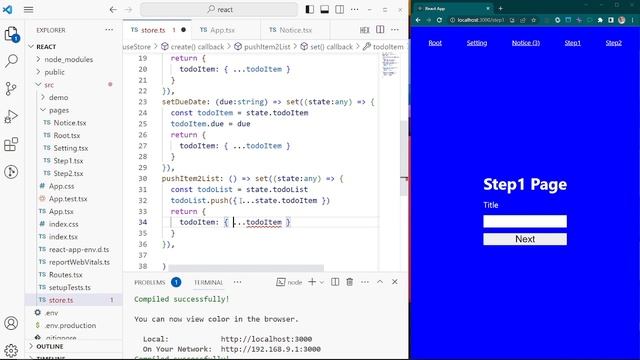Click the editor horizontal scrollbar
640x360 pixels.
(x=246, y=268)
